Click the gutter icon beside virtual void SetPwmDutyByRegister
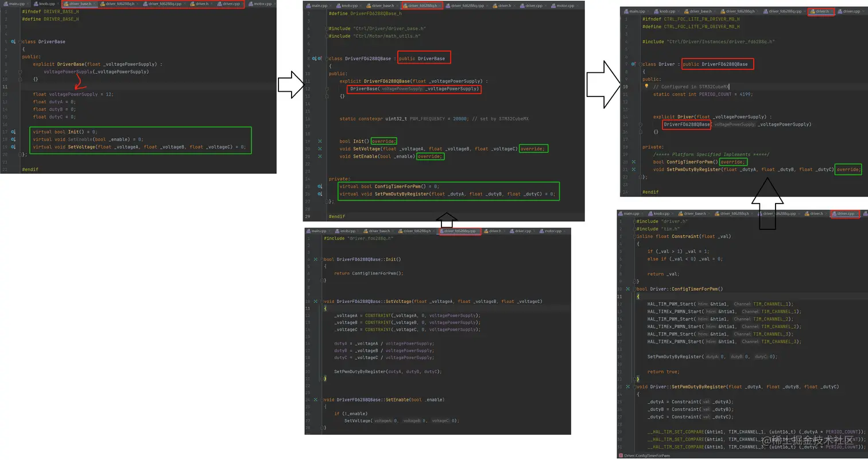The height and width of the screenshot is (460, 868). (320, 194)
